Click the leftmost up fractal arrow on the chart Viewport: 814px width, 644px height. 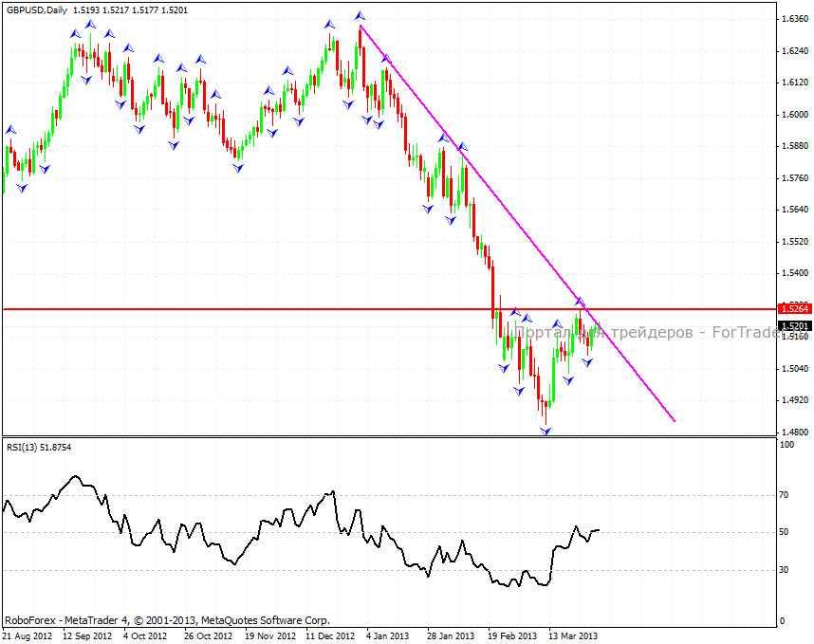(x=10, y=130)
